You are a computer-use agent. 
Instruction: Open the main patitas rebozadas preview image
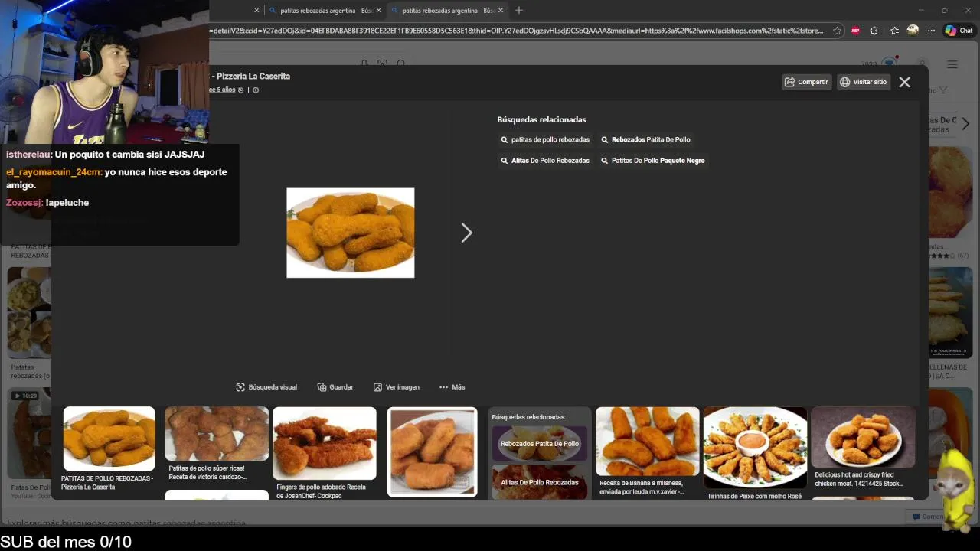click(x=350, y=233)
